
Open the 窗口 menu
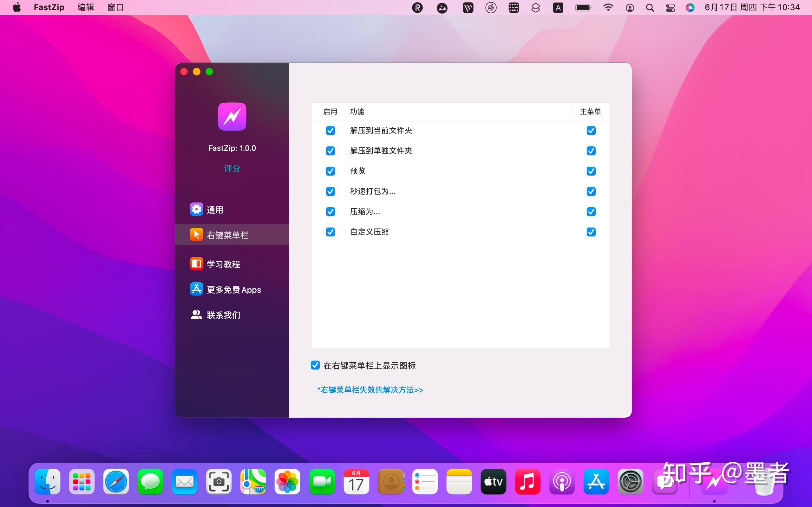point(115,7)
